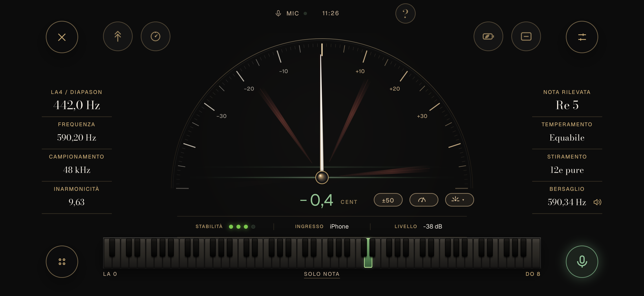Screen dimensions: 644x296
Task: Open the sliders settings button
Action: tap(582, 37)
